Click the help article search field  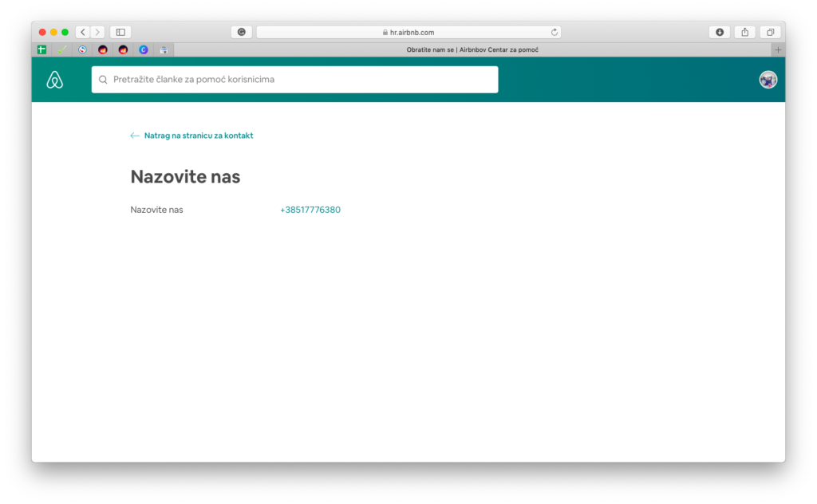[x=295, y=80]
